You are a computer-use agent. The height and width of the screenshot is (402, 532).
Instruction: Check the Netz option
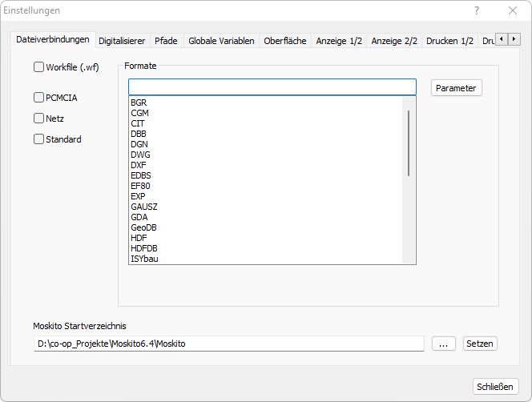(39, 119)
